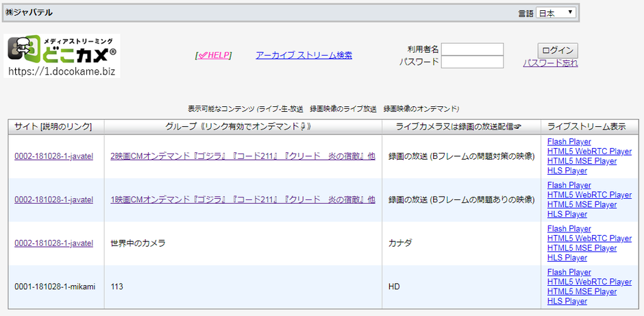
Task: Open HTML5 WebRTC Player for HD row
Action: click(x=589, y=282)
